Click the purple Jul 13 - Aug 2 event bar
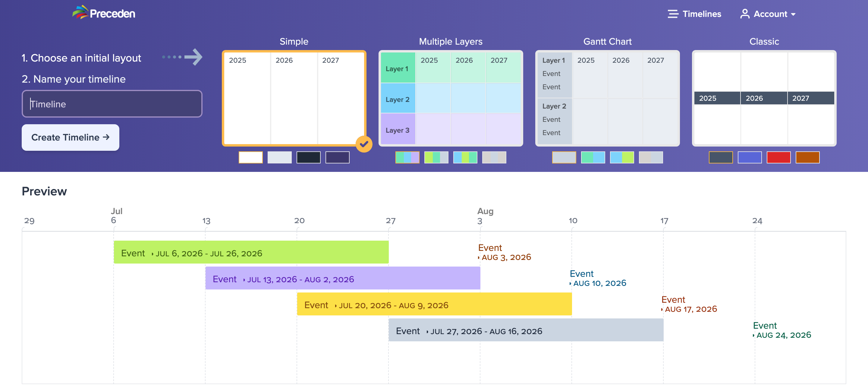The height and width of the screenshot is (392, 868). coord(343,278)
